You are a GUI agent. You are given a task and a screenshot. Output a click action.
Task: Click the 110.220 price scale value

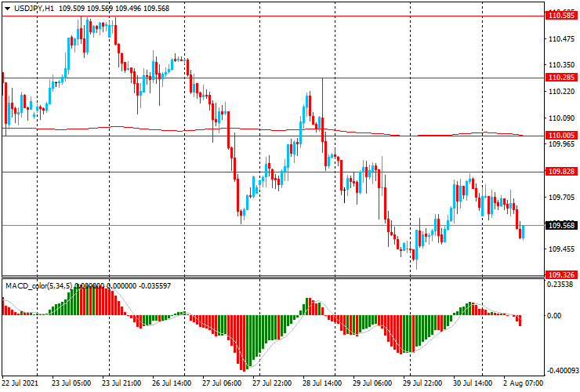562,92
